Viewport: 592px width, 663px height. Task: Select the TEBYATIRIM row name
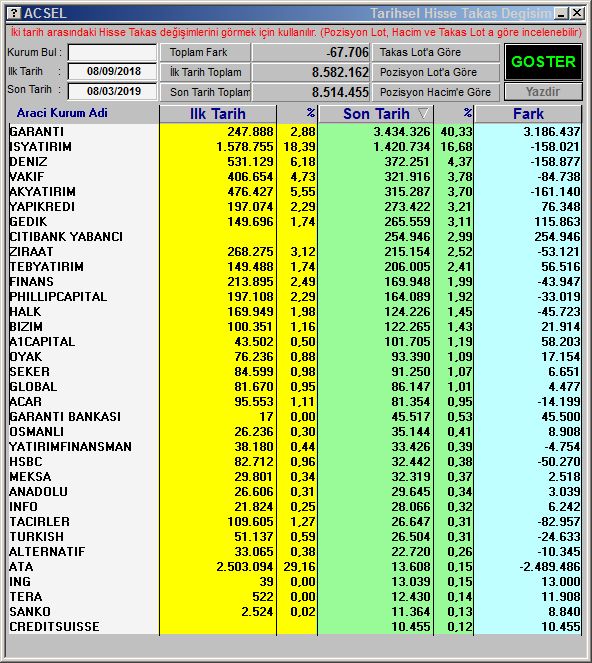pyautogui.click(x=47, y=267)
